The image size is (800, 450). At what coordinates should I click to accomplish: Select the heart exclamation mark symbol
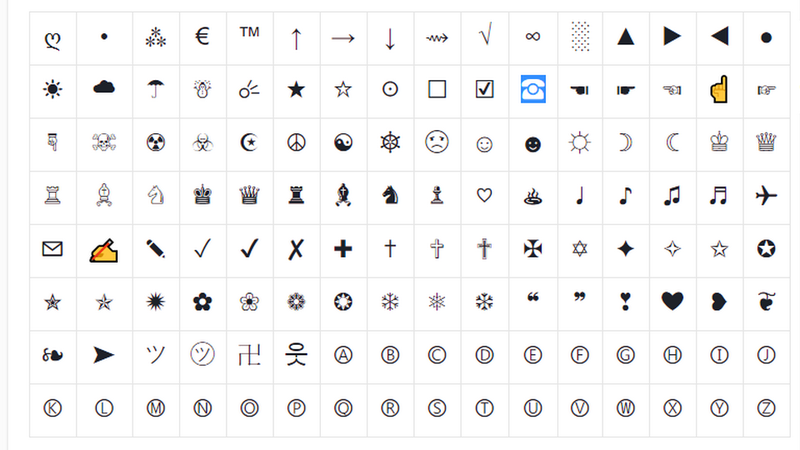point(626,302)
